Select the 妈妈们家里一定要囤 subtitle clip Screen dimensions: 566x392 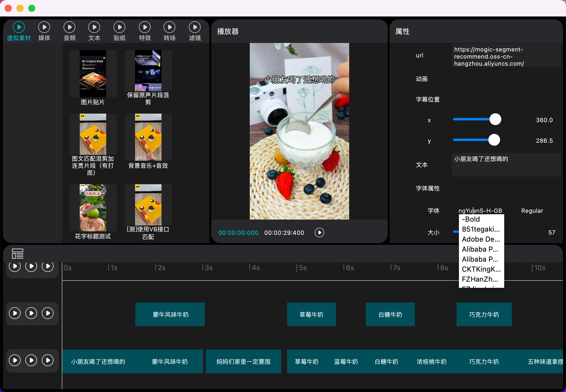coord(243,361)
